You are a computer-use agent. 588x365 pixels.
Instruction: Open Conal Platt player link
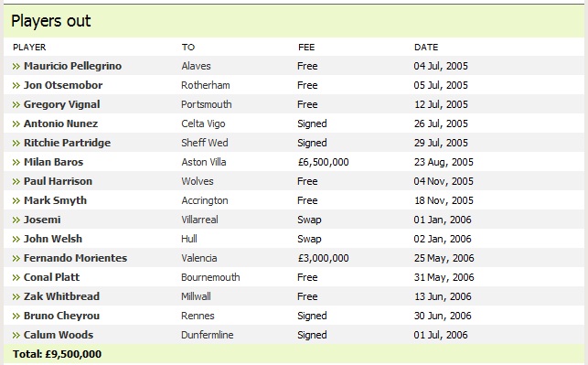(x=52, y=277)
